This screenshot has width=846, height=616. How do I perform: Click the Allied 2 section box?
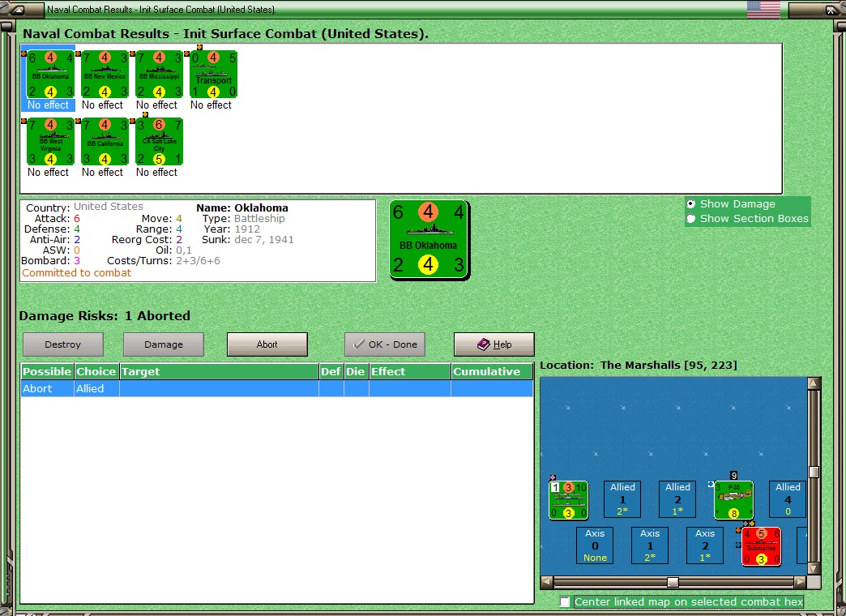(677, 499)
